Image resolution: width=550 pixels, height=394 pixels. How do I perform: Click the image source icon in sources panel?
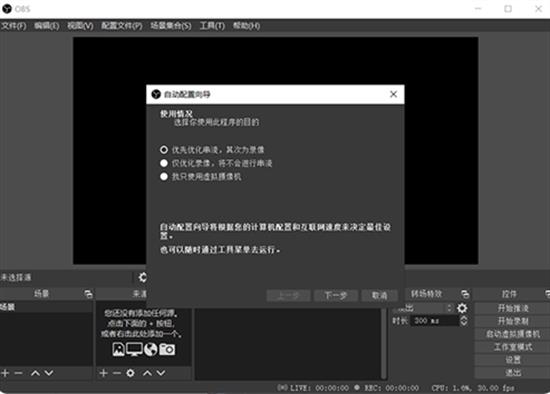[119, 349]
